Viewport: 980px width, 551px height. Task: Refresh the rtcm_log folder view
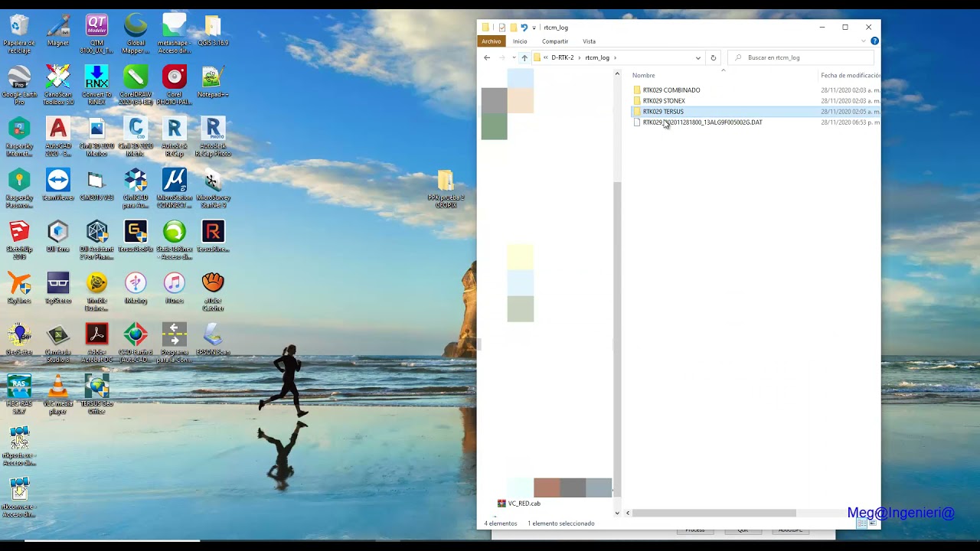pos(714,57)
